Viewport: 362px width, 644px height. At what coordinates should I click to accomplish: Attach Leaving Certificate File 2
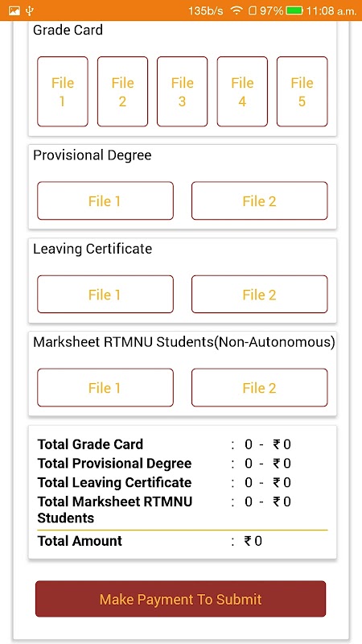click(259, 294)
